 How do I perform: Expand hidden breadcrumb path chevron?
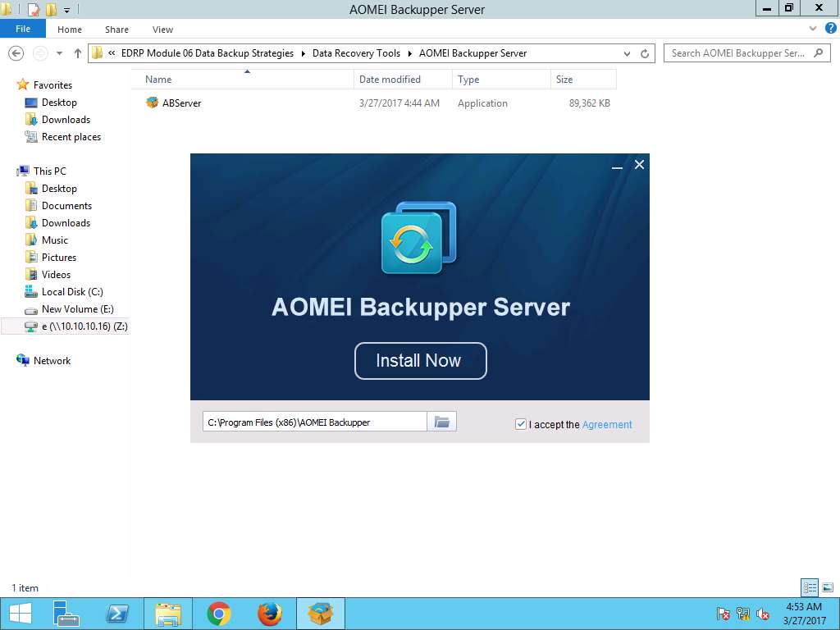click(x=112, y=53)
